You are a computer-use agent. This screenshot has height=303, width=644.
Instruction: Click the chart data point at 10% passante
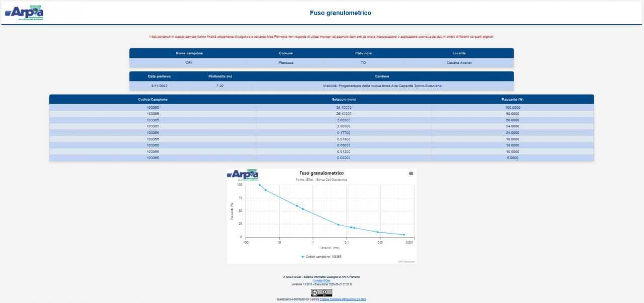tap(377, 232)
